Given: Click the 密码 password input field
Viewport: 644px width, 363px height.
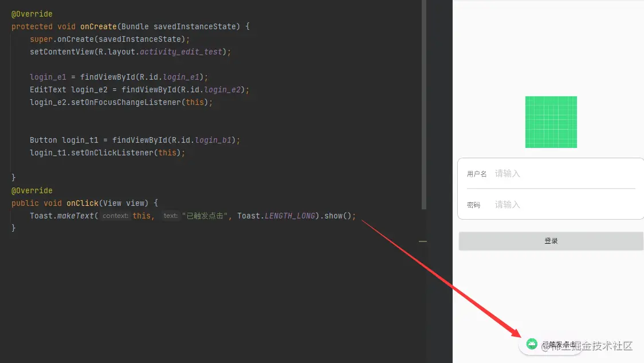Looking at the screenshot, I should (565, 205).
